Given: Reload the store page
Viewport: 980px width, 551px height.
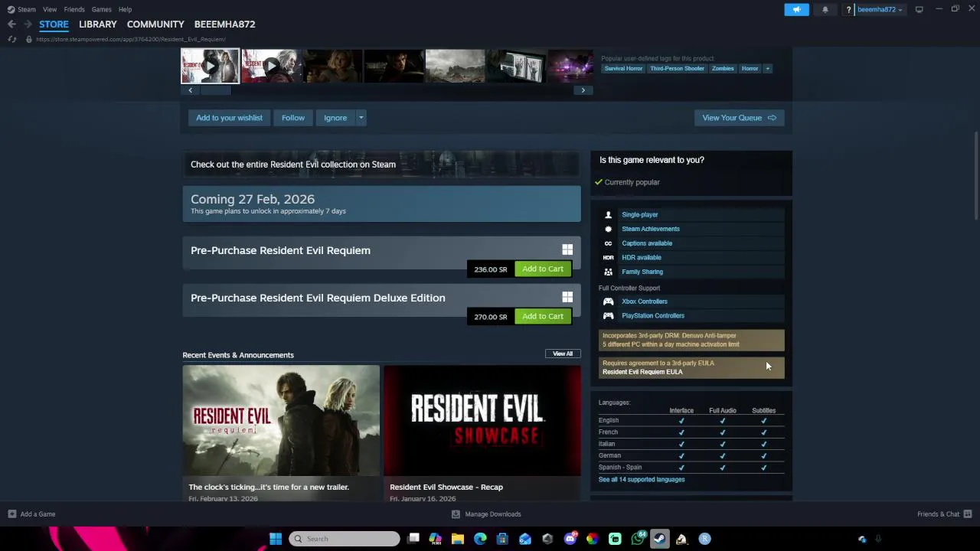Looking at the screenshot, I should pyautogui.click(x=11, y=39).
